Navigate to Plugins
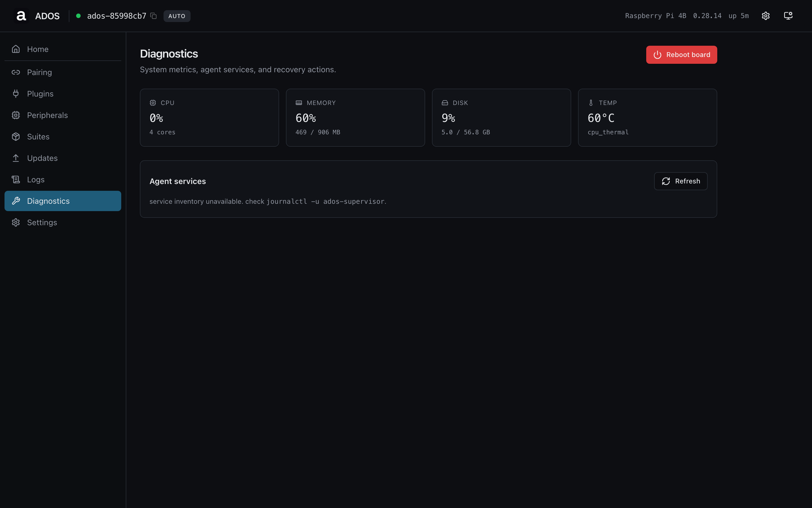 coord(63,94)
